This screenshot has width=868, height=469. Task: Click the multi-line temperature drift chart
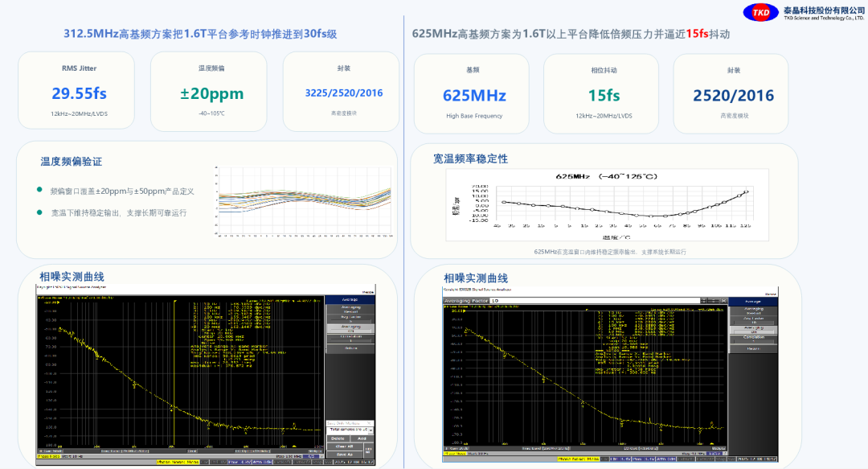click(303, 202)
